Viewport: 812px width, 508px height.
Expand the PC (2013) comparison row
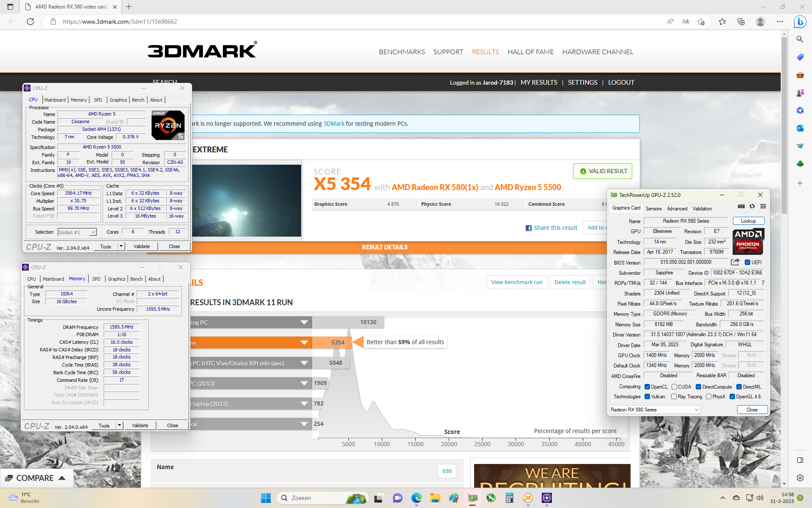304,384
